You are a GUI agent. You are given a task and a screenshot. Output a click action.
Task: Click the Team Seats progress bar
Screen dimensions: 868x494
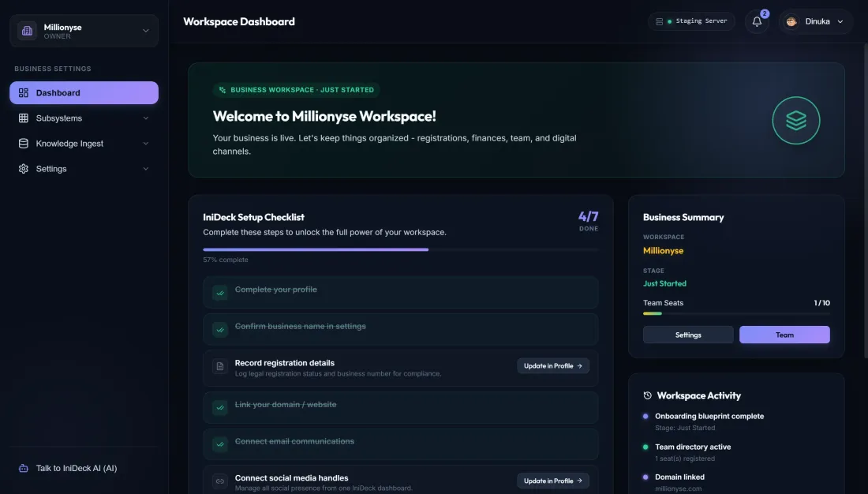click(736, 313)
